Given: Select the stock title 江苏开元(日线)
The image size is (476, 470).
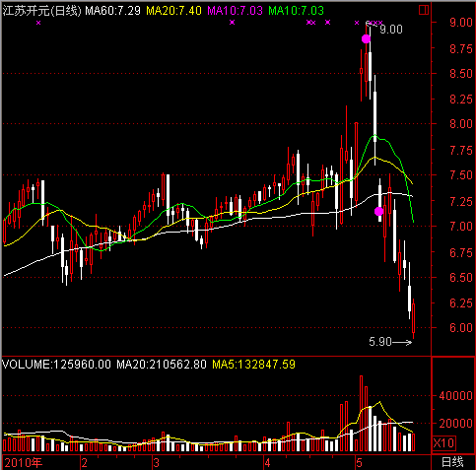Looking at the screenshot, I should click(41, 11).
